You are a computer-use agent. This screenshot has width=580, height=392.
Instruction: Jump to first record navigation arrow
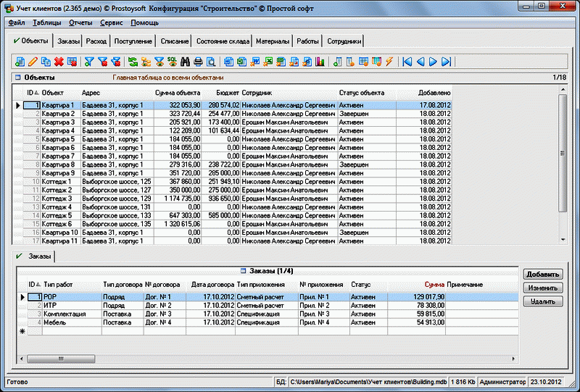click(x=407, y=62)
